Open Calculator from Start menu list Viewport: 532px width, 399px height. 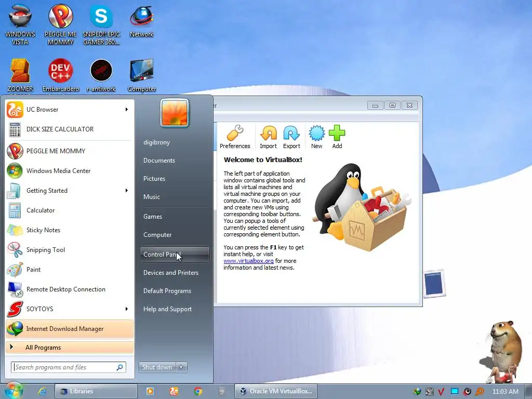pyautogui.click(x=70, y=210)
